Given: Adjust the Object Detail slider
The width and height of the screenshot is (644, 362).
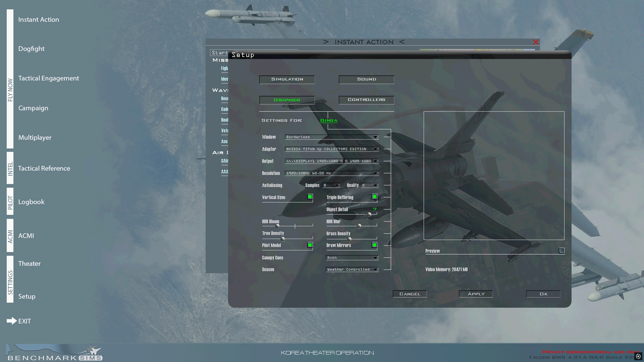Looking at the screenshot, I should (x=369, y=215).
